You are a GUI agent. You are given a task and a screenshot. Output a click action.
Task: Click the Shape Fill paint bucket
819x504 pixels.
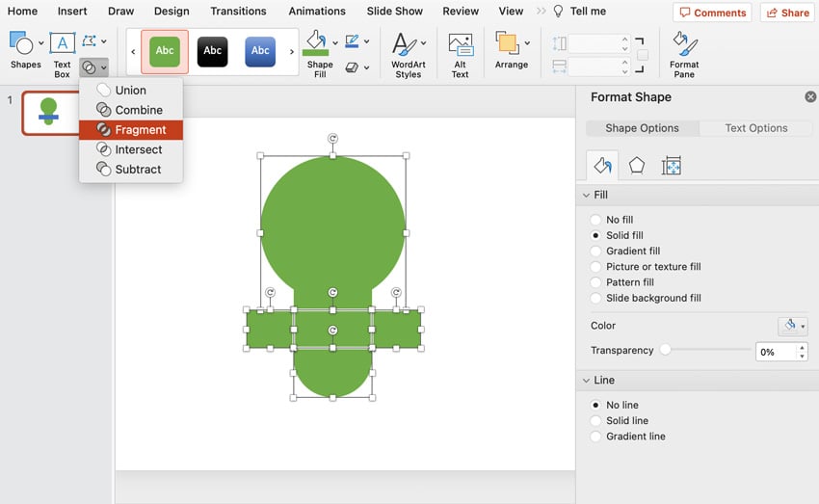316,42
